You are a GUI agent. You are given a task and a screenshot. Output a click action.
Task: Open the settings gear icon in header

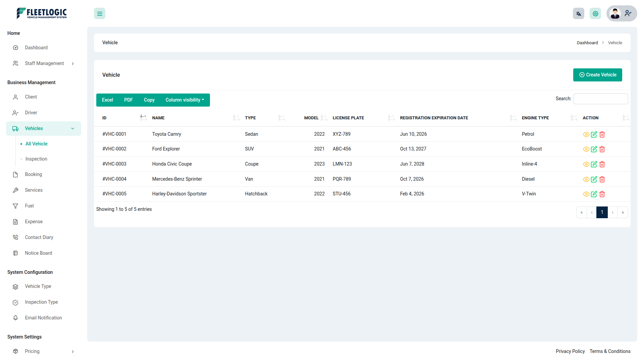point(595,14)
